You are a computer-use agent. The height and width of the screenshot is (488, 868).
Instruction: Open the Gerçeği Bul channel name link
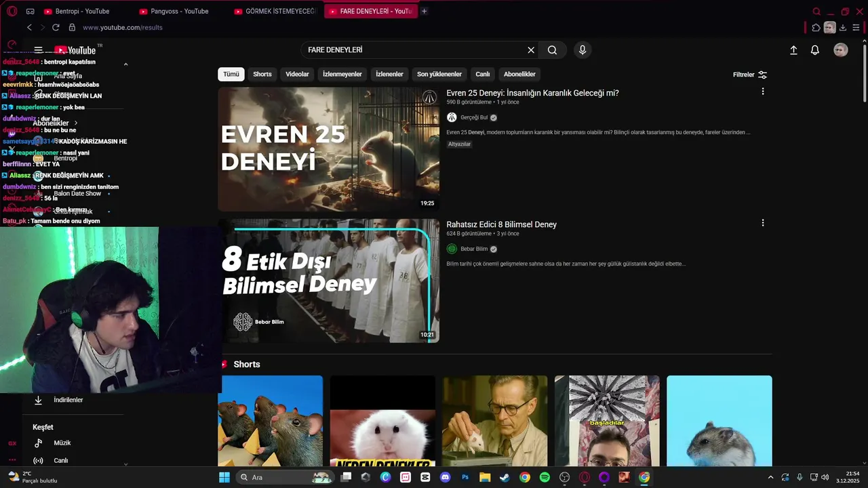(474, 117)
